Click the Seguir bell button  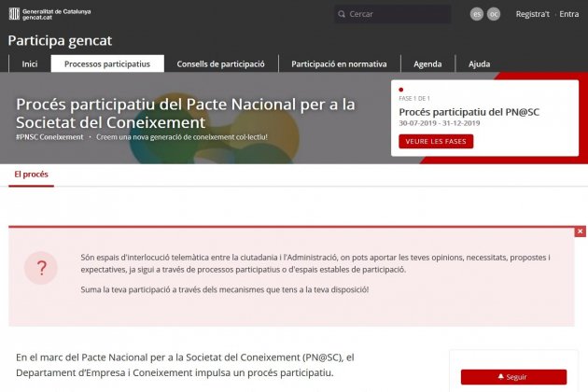512,377
